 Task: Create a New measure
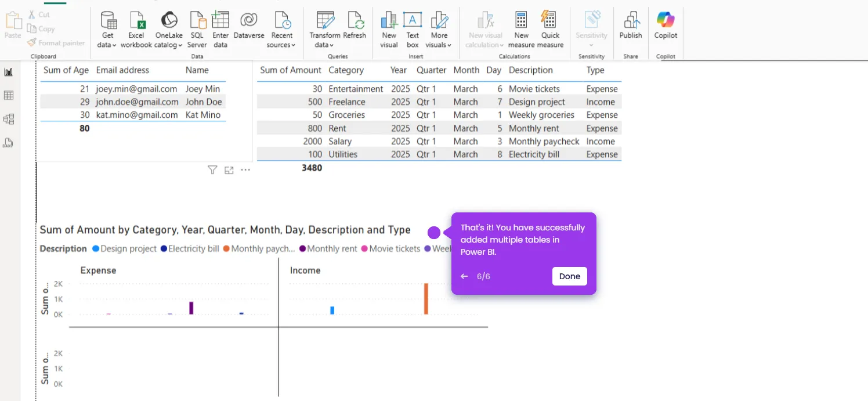(521, 30)
